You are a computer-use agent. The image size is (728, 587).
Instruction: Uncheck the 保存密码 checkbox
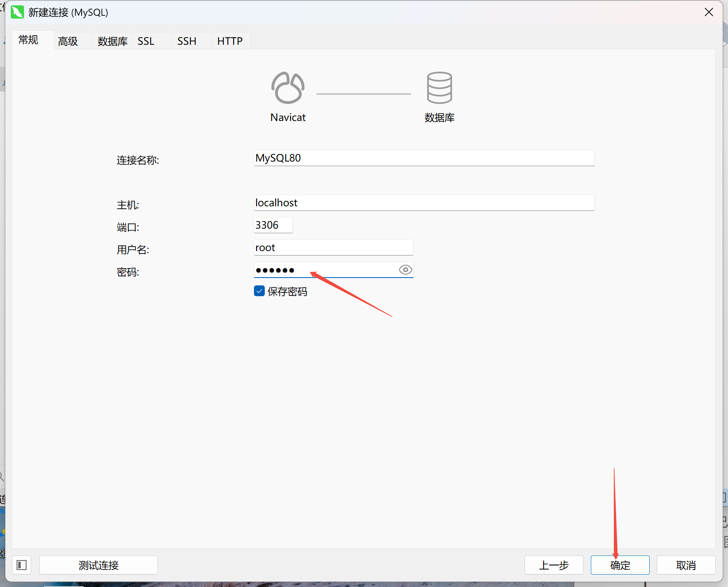259,291
